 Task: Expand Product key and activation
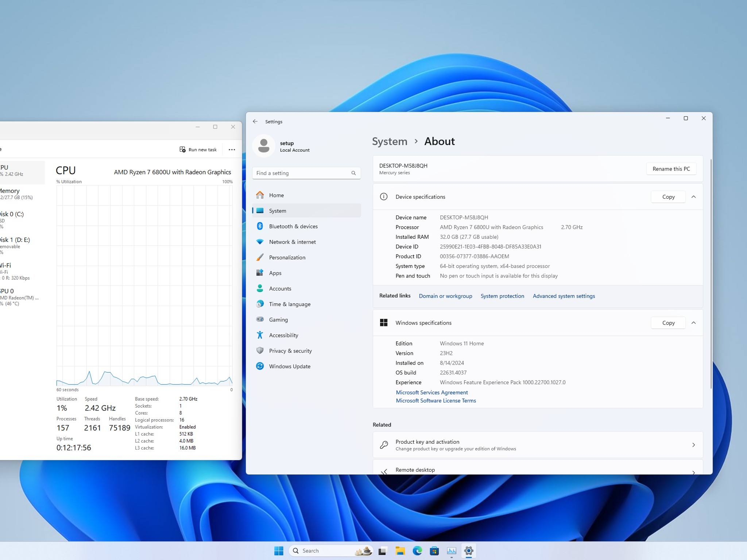[x=538, y=445]
